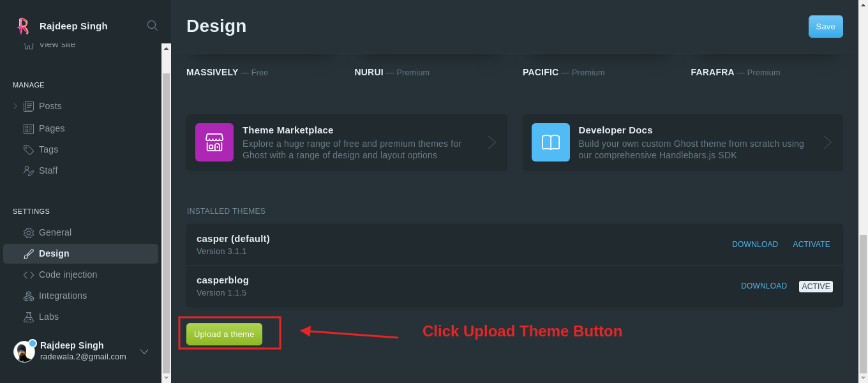Image resolution: width=868 pixels, height=383 pixels.
Task: Click the purple Theme Marketplace storefront icon
Action: click(x=214, y=142)
